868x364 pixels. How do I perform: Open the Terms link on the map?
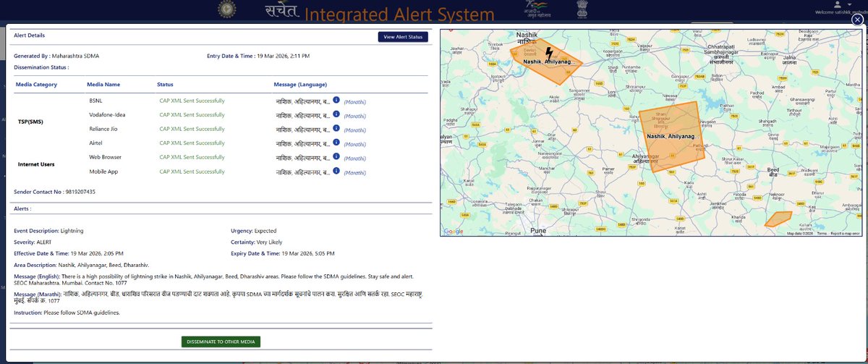click(x=822, y=234)
